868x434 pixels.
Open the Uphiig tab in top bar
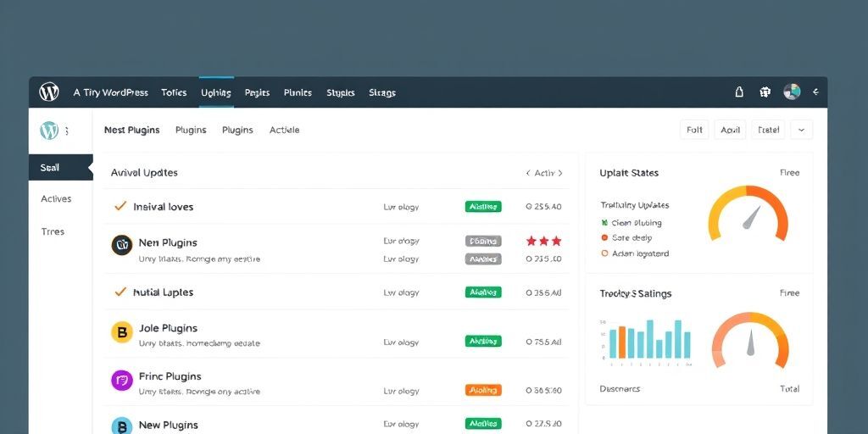coord(216,92)
